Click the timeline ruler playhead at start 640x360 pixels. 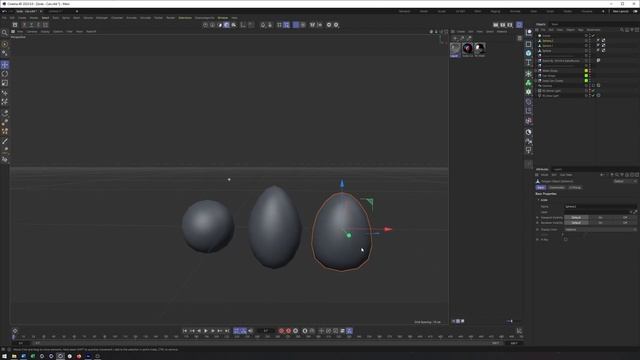pyautogui.click(x=13, y=337)
